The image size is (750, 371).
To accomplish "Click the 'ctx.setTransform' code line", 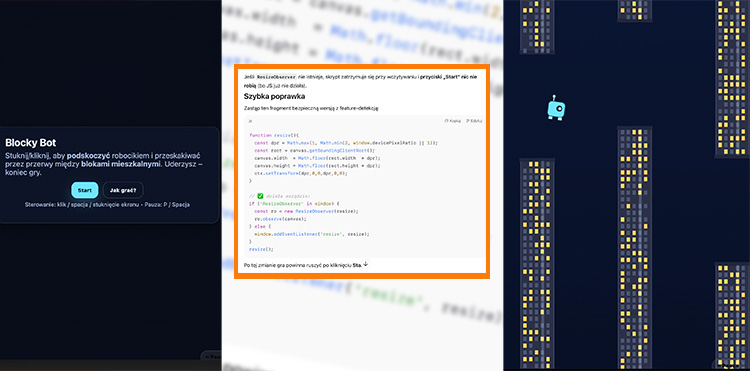I will click(300, 173).
